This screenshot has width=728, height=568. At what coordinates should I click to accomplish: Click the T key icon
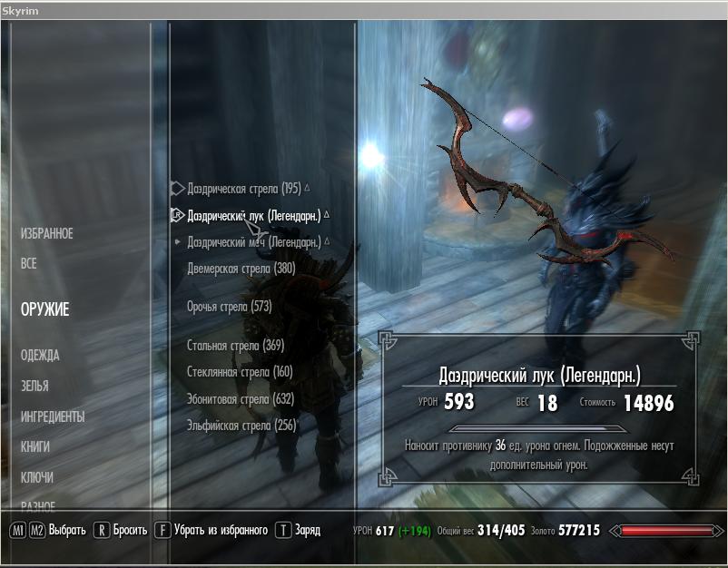(283, 530)
